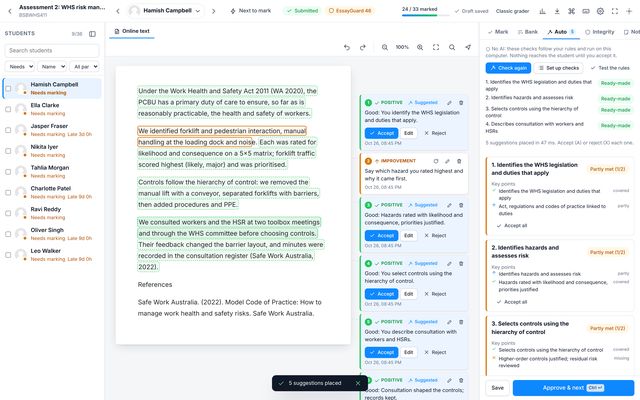Tick Hamish Campbell's checkbox
This screenshot has width=640, height=400.
point(8,89)
